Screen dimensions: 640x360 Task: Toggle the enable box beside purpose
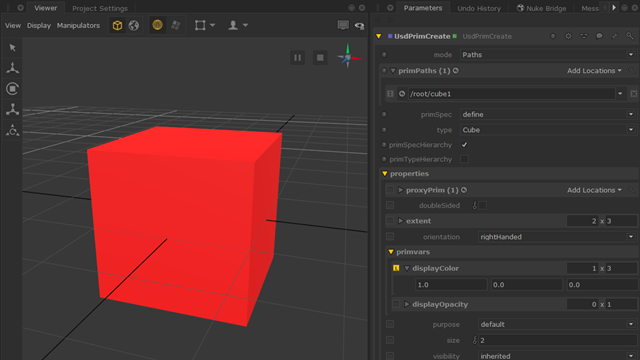coord(390,324)
